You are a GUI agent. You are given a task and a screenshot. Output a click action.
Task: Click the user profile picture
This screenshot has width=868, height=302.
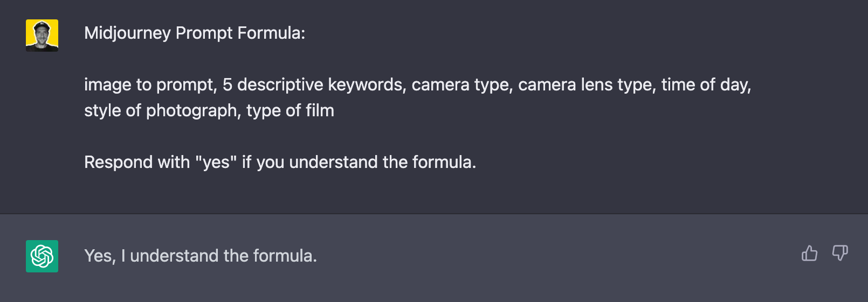(x=42, y=36)
